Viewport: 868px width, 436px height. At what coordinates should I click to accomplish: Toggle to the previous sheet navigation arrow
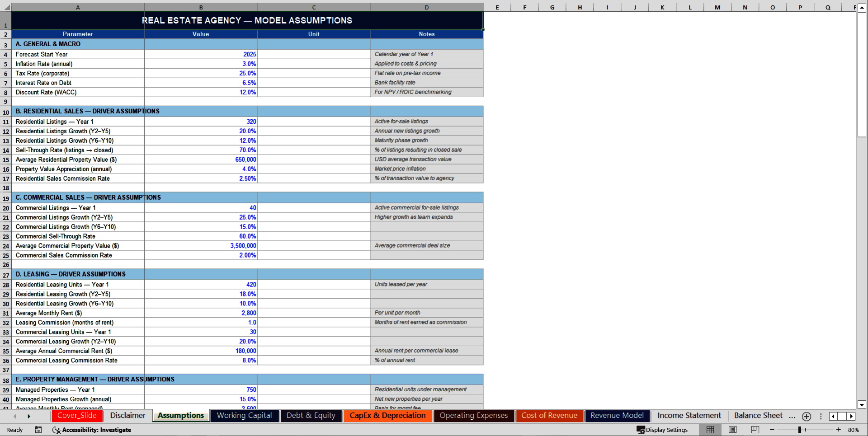coord(14,416)
